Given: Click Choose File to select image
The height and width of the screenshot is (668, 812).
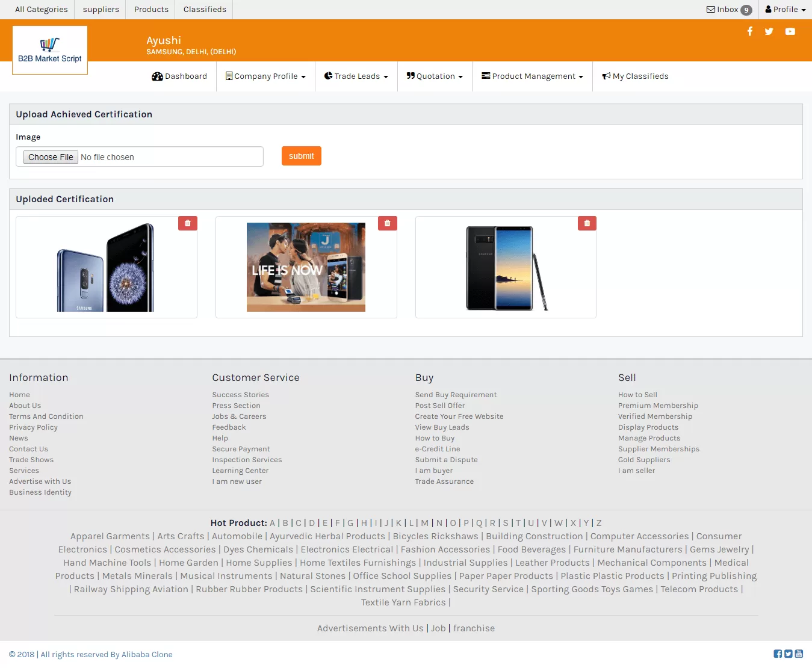Looking at the screenshot, I should point(51,157).
